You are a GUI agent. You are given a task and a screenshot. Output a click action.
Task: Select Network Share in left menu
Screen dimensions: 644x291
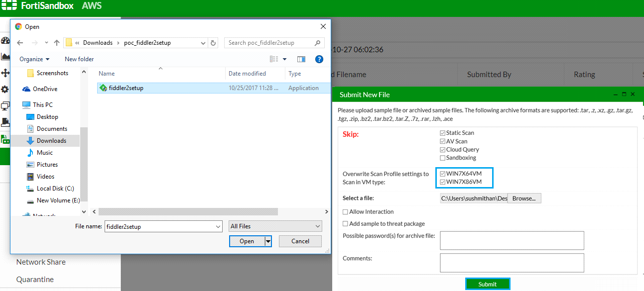tap(41, 262)
